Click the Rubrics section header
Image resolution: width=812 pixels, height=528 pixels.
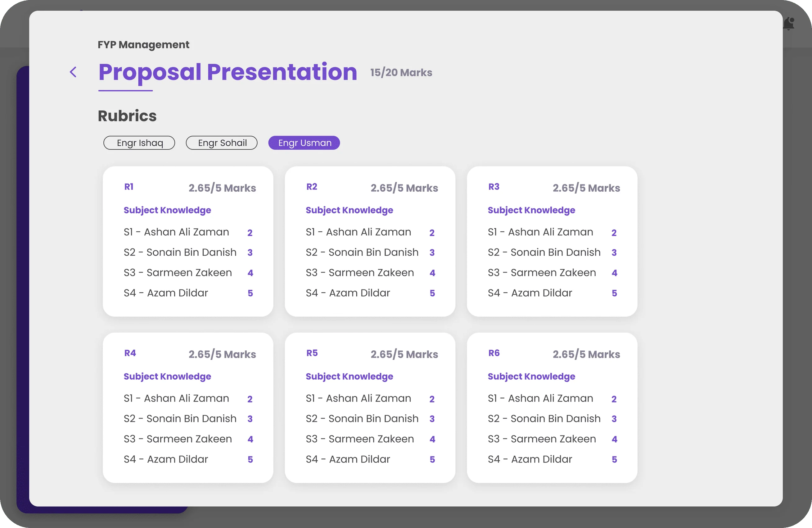(x=127, y=116)
